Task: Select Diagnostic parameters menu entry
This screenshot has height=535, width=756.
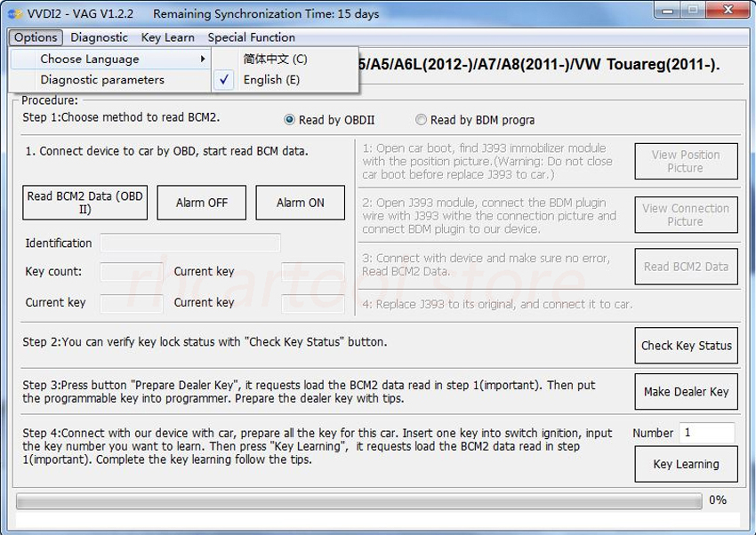Action: (x=110, y=80)
